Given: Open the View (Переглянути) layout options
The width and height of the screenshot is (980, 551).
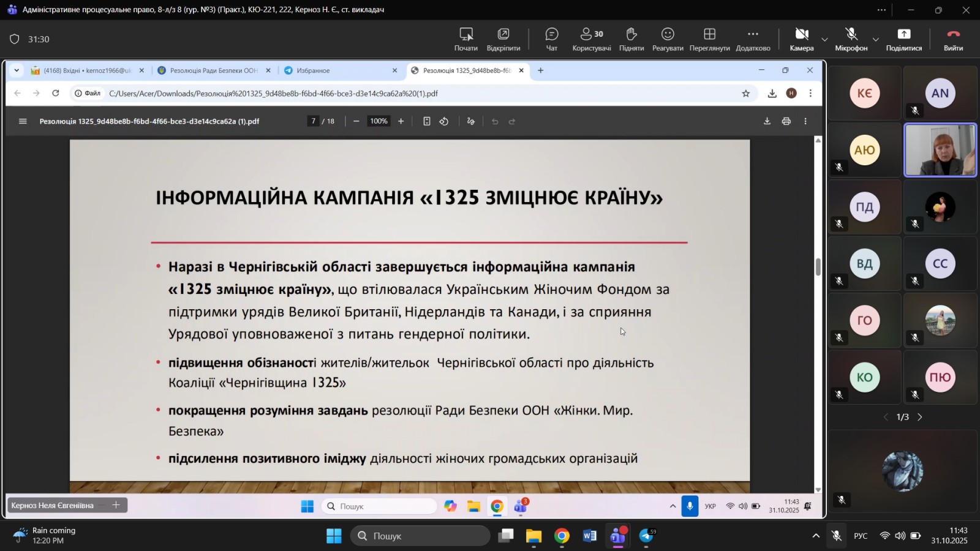Looking at the screenshot, I should click(709, 39).
